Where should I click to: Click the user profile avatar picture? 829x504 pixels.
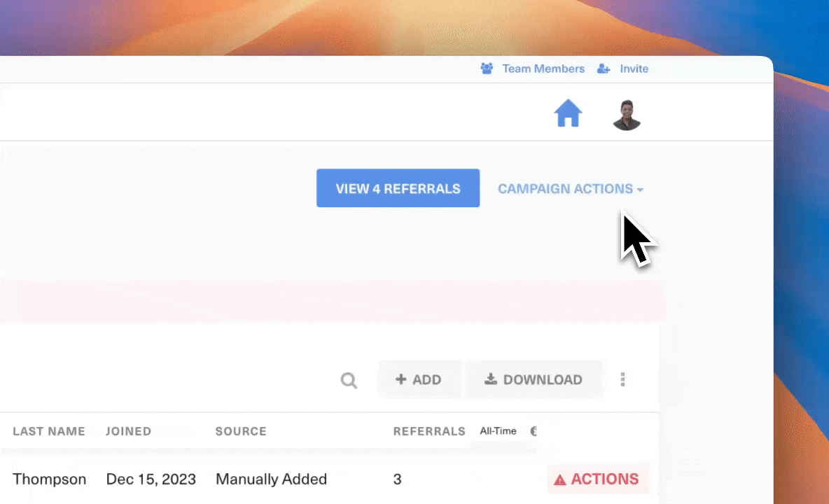pyautogui.click(x=627, y=113)
